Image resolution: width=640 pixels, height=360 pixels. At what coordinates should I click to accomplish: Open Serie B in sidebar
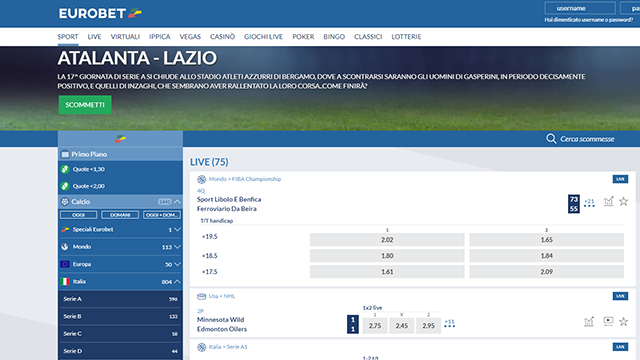pos(120,316)
